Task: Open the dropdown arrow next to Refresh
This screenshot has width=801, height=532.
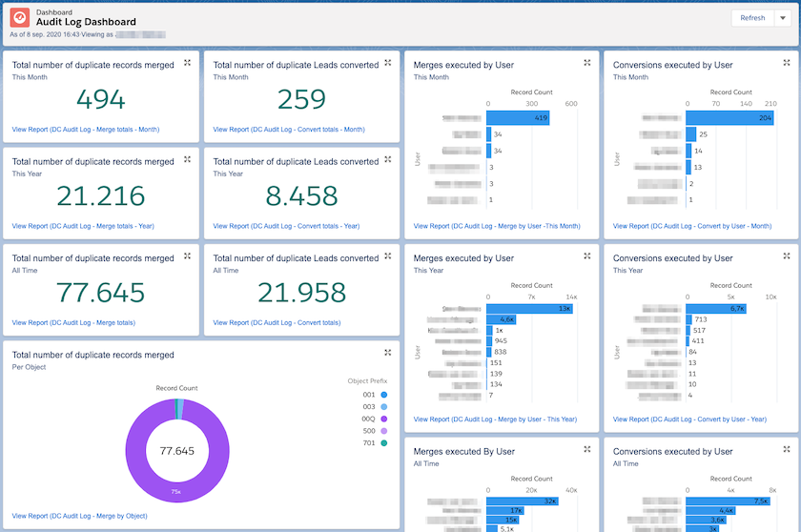Action: tap(783, 18)
